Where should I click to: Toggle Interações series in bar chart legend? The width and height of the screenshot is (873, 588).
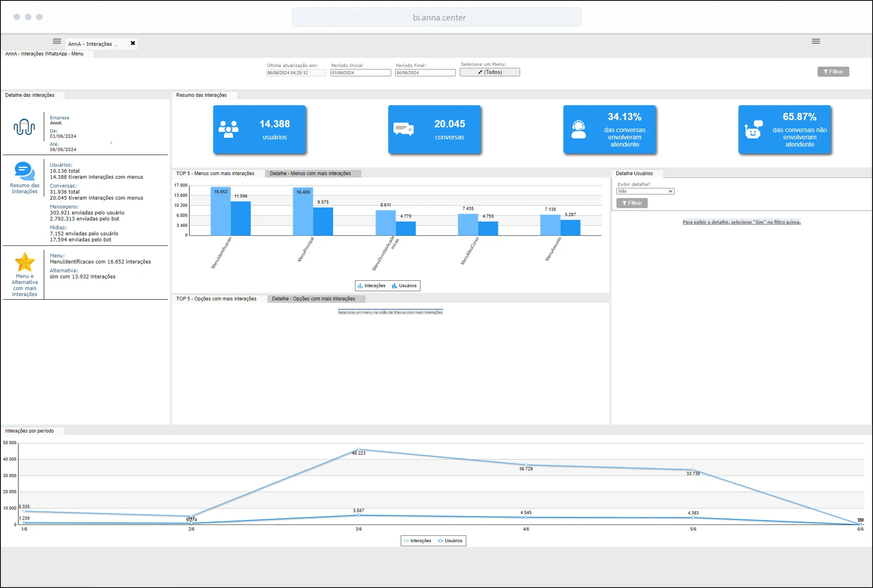click(371, 286)
